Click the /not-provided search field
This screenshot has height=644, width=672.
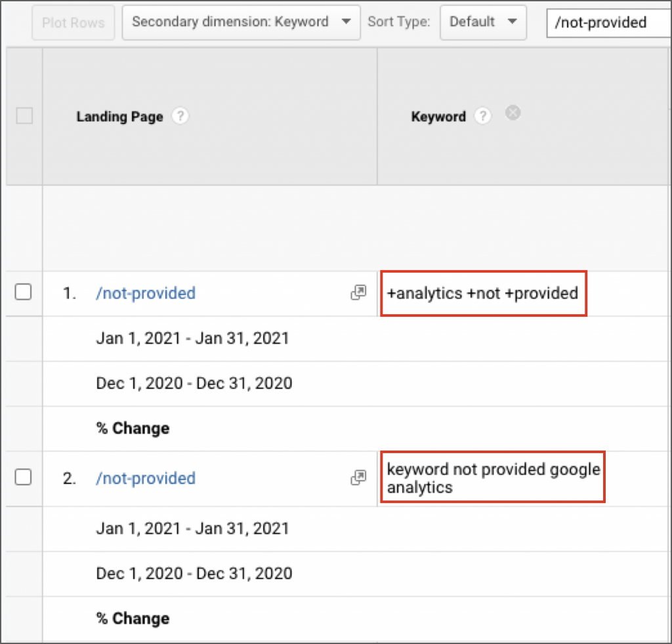609,23
